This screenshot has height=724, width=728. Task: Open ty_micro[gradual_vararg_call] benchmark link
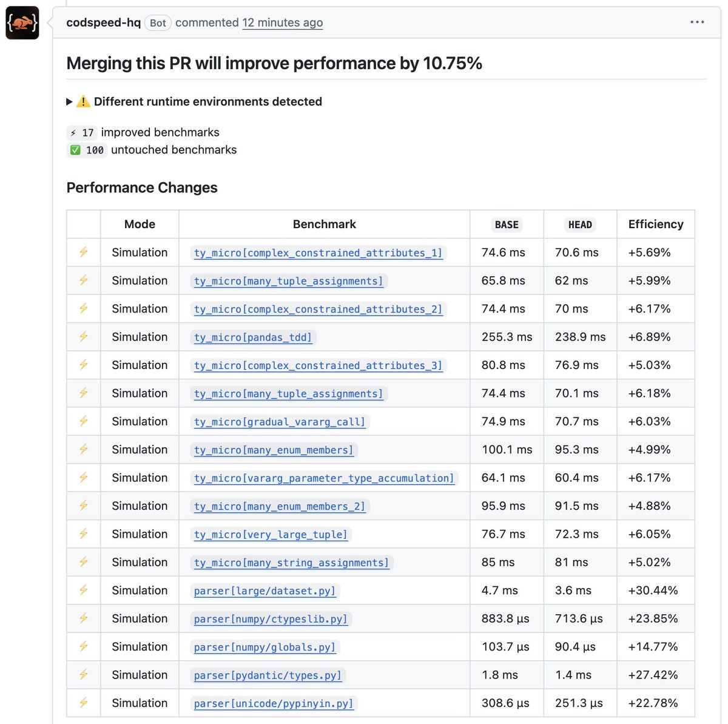tap(280, 422)
